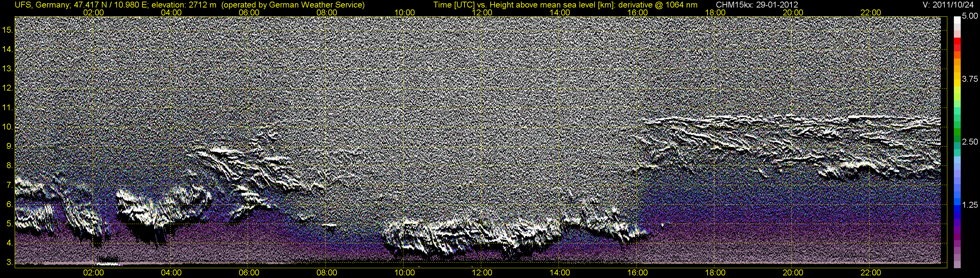Click the 02:00 label on the top time axis

tap(93, 12)
